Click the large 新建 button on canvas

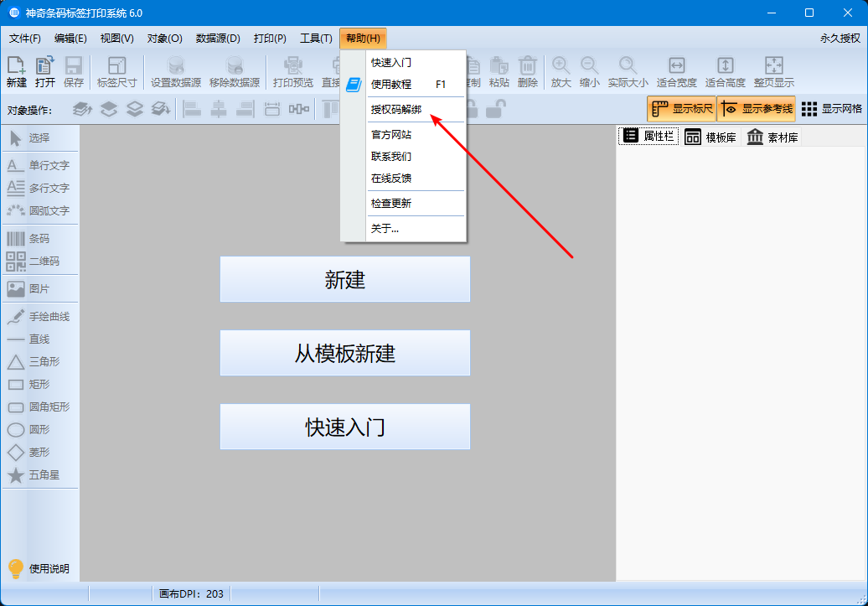tap(345, 279)
